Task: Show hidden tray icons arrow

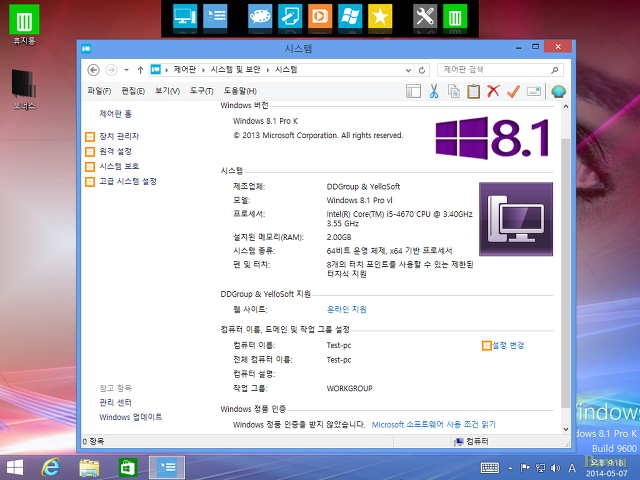Action: [510, 468]
